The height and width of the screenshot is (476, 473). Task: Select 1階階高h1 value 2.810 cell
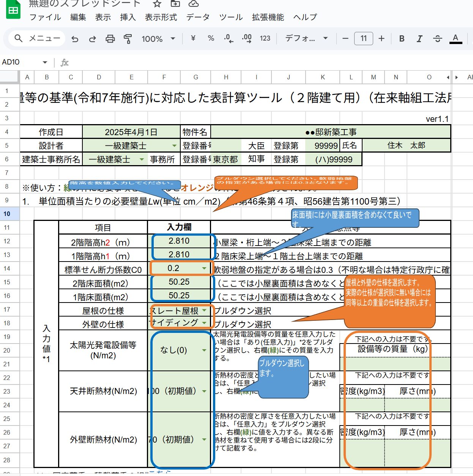coord(179,255)
